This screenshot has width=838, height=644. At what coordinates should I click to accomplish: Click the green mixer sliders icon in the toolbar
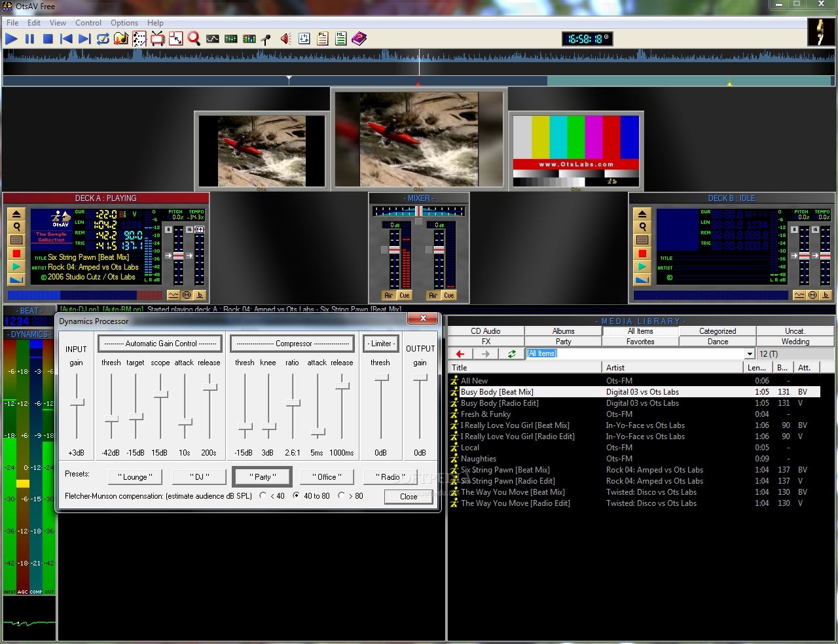(231, 39)
